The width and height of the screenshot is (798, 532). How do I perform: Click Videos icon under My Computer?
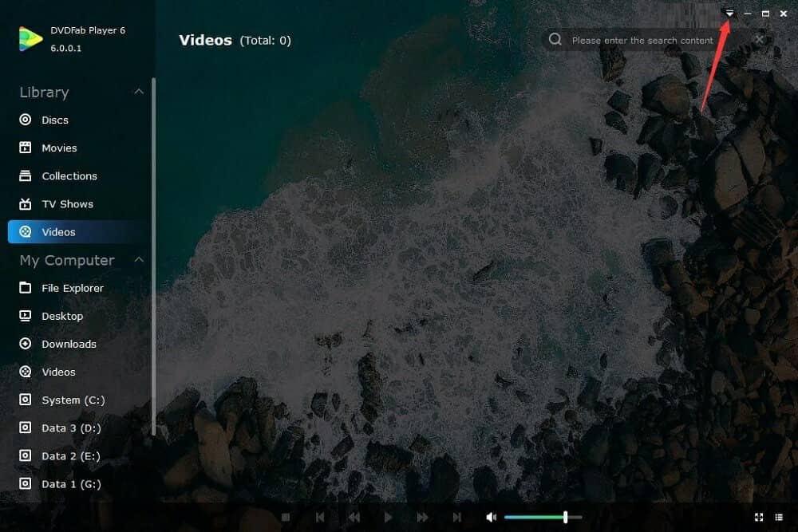tap(25, 372)
